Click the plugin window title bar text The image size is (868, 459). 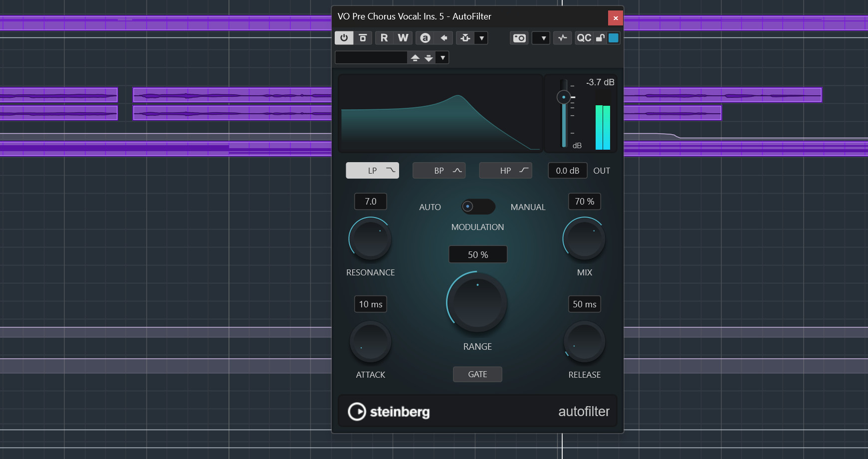tap(414, 16)
